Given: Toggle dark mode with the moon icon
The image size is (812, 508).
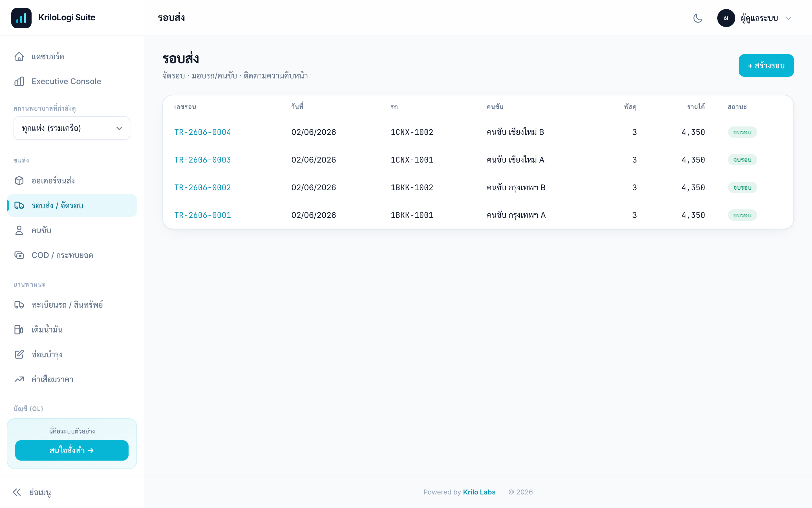Looking at the screenshot, I should point(698,18).
